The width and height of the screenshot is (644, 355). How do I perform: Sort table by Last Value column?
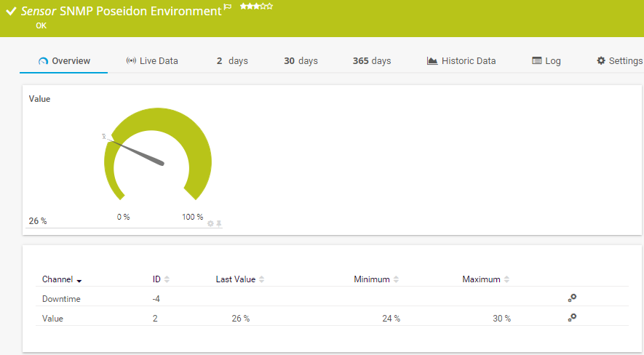tap(239, 279)
